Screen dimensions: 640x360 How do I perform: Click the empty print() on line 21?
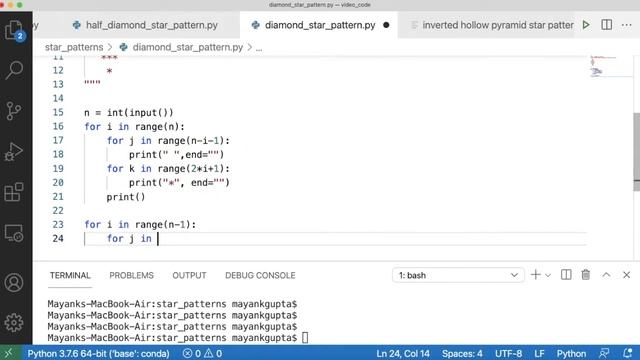click(126, 197)
